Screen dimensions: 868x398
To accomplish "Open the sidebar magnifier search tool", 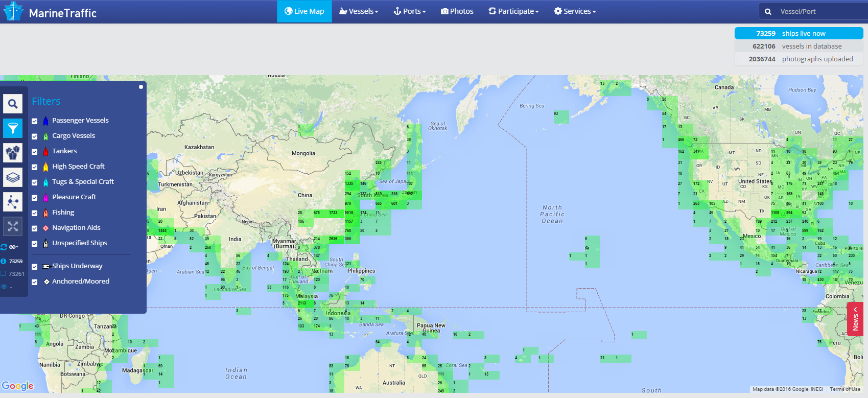I will click(x=13, y=104).
